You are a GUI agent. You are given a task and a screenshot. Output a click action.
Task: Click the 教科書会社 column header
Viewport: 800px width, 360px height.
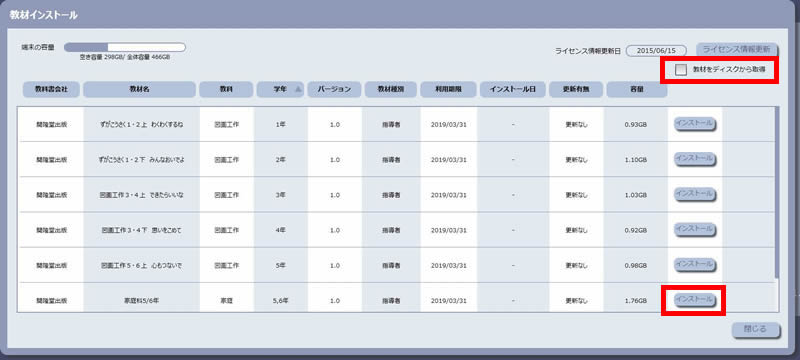[52, 89]
